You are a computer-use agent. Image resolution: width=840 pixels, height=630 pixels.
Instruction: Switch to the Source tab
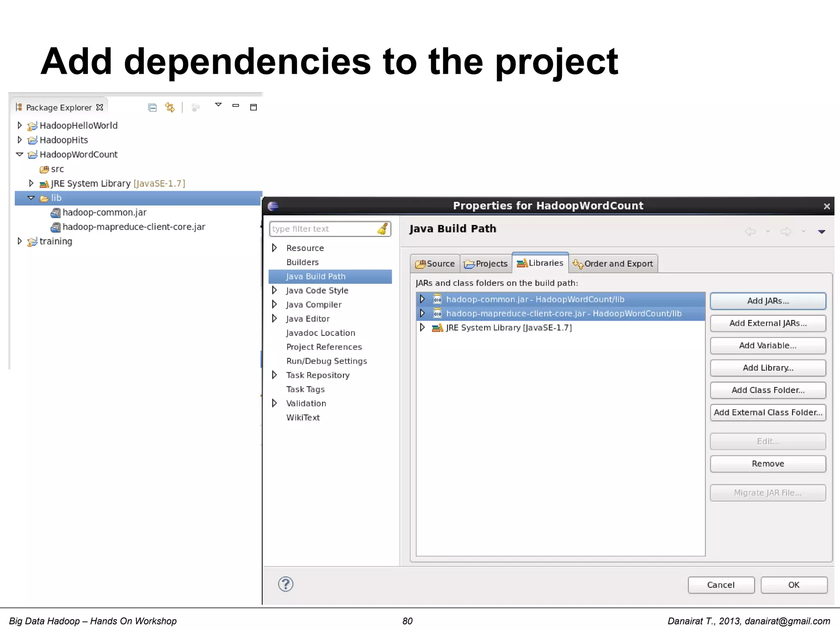[435, 264]
